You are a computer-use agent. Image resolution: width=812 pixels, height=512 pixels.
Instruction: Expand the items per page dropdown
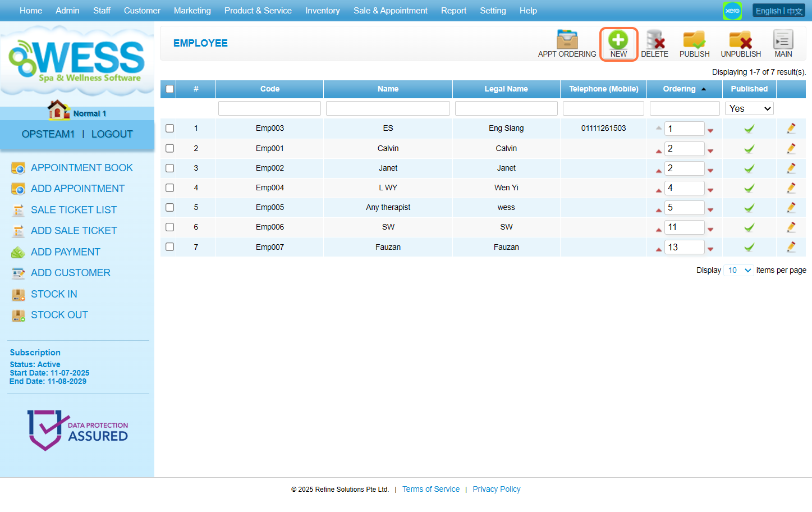tap(738, 271)
